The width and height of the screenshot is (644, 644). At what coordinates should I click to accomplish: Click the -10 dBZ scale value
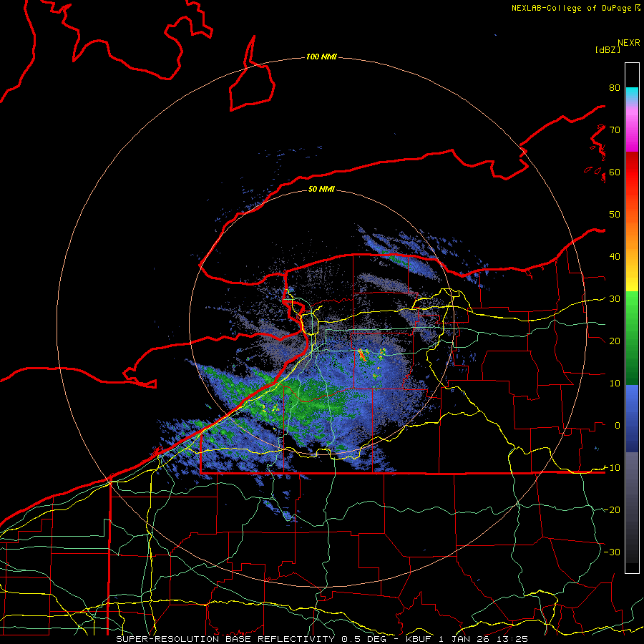tap(612, 467)
